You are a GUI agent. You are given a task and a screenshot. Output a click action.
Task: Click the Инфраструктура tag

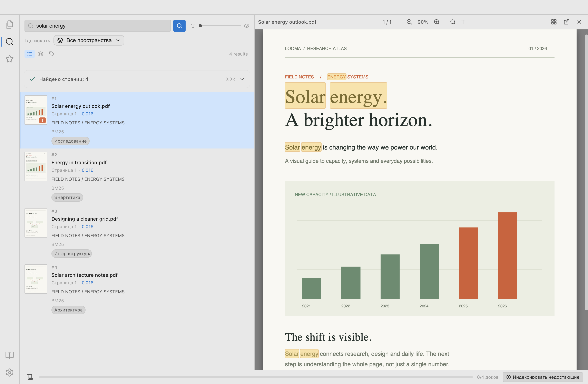click(x=72, y=254)
